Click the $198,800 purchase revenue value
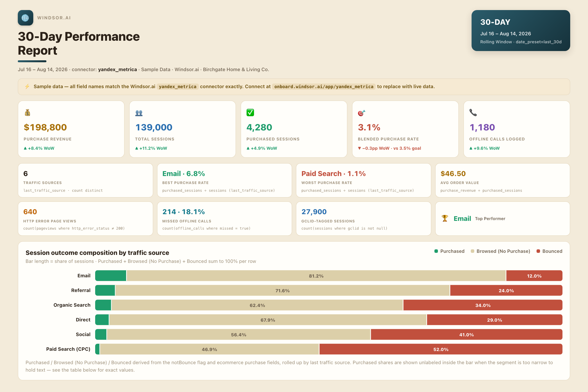Viewport: 588px width, 392px height. pyautogui.click(x=45, y=127)
